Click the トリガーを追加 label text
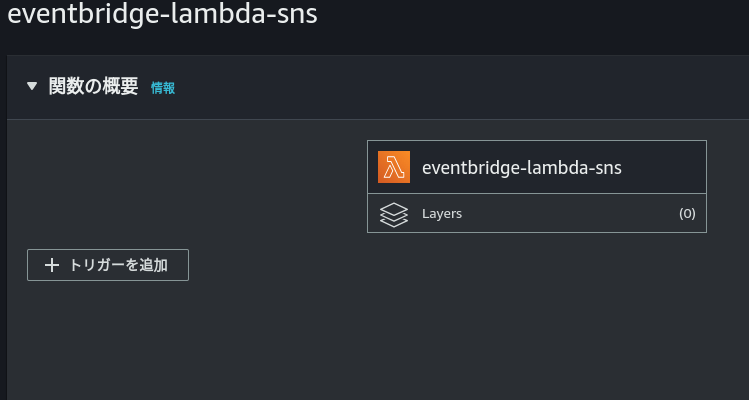The image size is (749, 400). click(x=118, y=265)
